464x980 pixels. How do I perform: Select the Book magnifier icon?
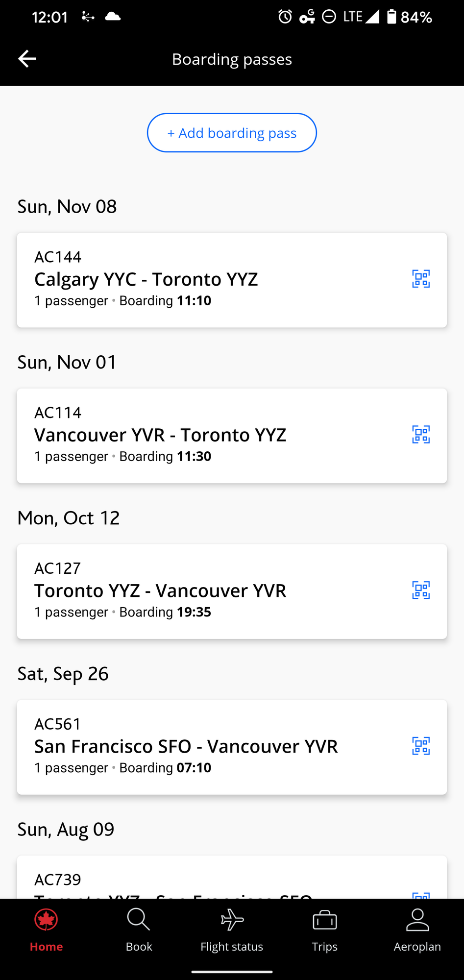tap(139, 920)
